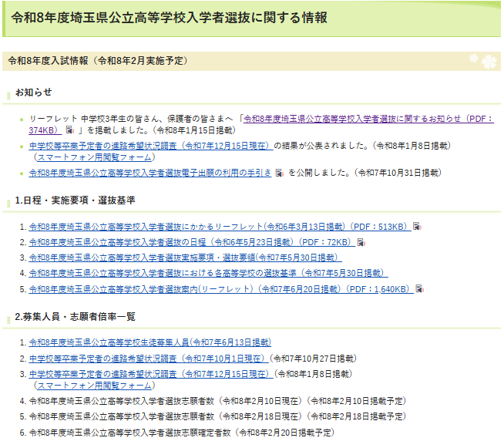Viewport: 504px width, 448px height.
Task: Click the 1.日程・実施要項・選抜基準 heading
Action: (75, 200)
